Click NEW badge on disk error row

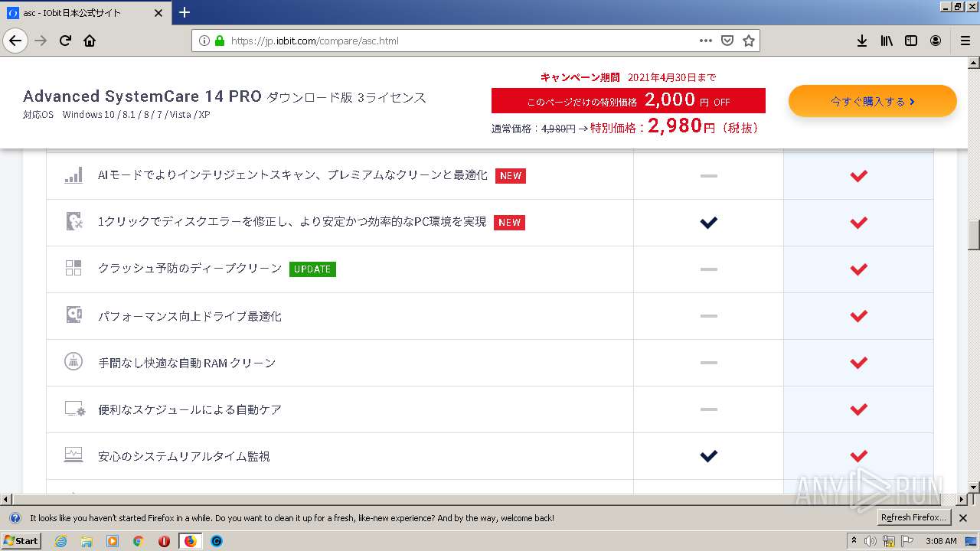[509, 222]
